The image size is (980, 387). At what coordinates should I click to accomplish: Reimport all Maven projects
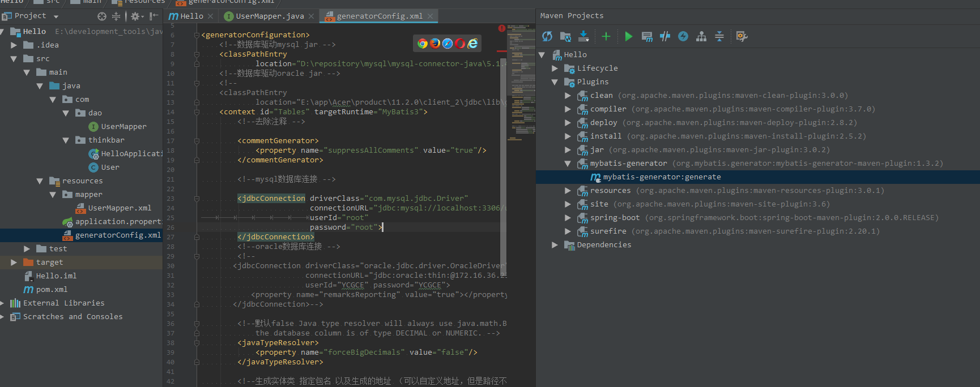(547, 36)
